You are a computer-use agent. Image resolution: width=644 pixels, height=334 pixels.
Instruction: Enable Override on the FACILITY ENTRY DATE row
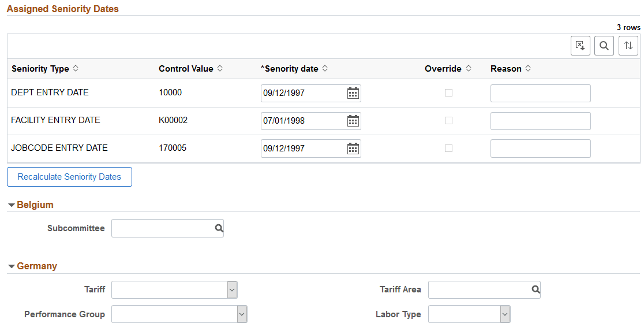pyautogui.click(x=449, y=120)
